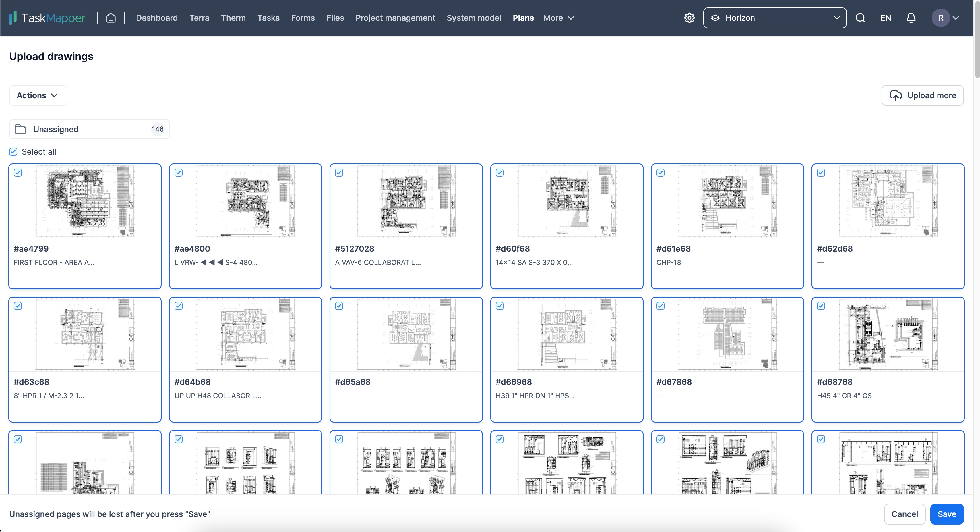
Task: Open Therm section
Action: pyautogui.click(x=233, y=18)
